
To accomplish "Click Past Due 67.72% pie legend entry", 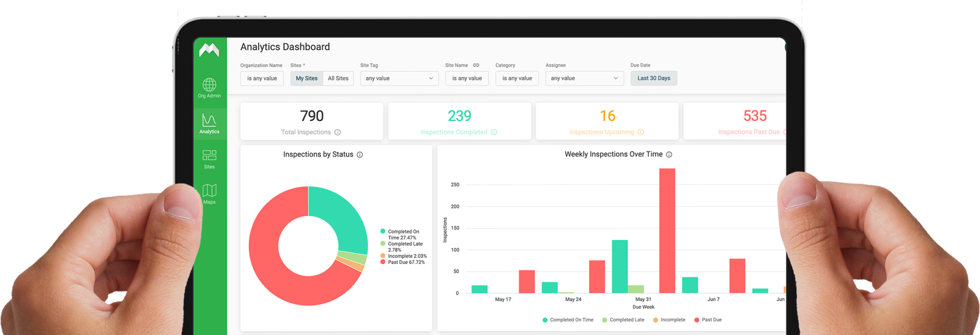I will [x=402, y=262].
